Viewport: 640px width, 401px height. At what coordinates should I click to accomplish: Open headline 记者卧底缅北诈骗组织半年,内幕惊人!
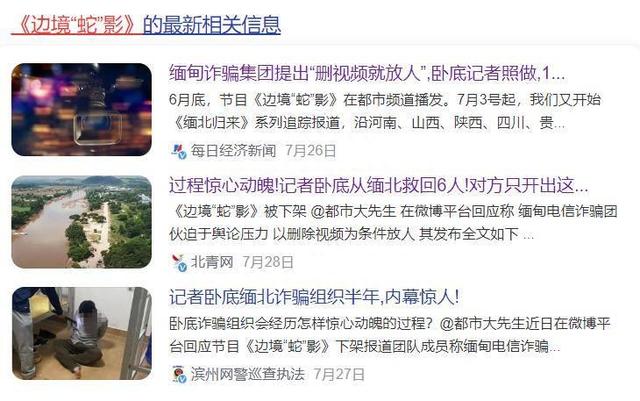point(314,297)
